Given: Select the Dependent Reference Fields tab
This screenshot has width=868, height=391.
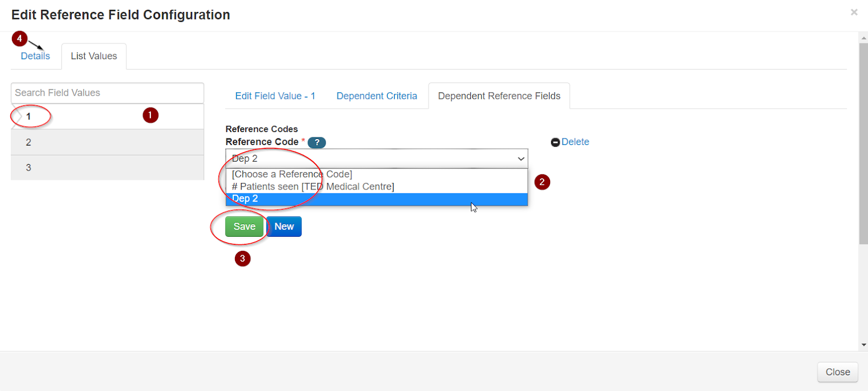Looking at the screenshot, I should pyautogui.click(x=499, y=96).
